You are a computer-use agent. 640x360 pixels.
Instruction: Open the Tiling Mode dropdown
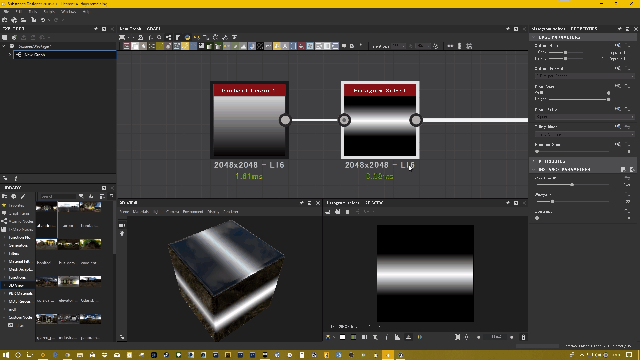[584, 134]
